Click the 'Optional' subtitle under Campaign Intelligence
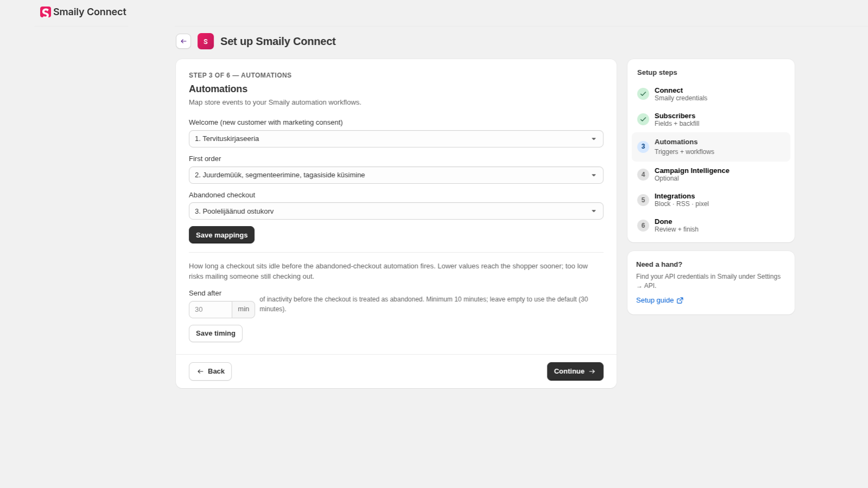868x488 pixels. click(666, 178)
